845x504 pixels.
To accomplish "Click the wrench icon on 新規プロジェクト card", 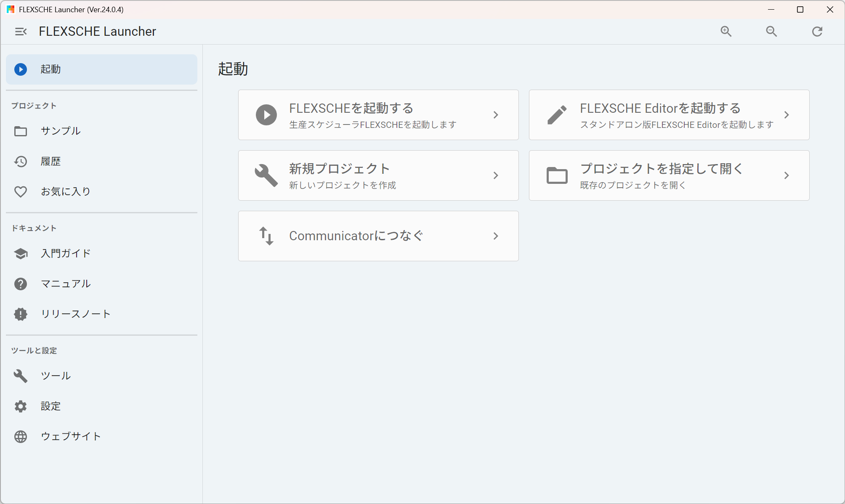I will coord(266,175).
